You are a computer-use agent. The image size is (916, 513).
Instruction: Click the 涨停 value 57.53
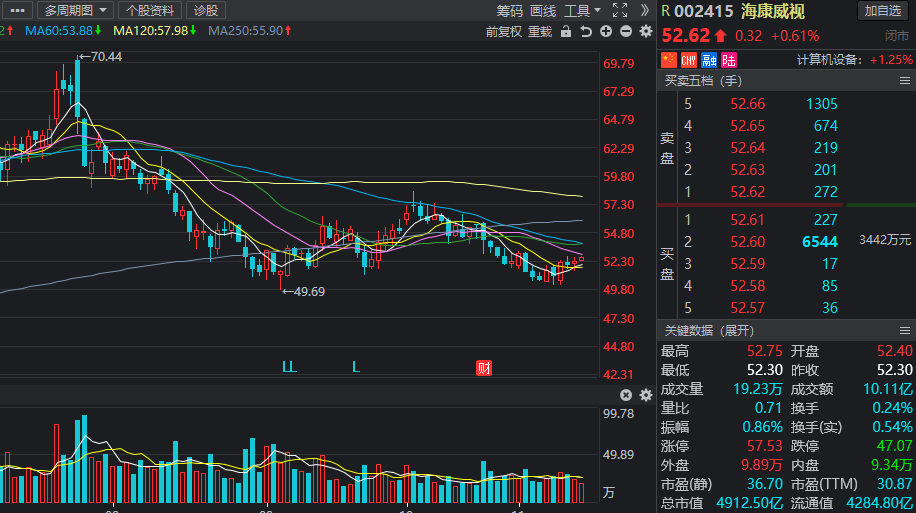764,446
